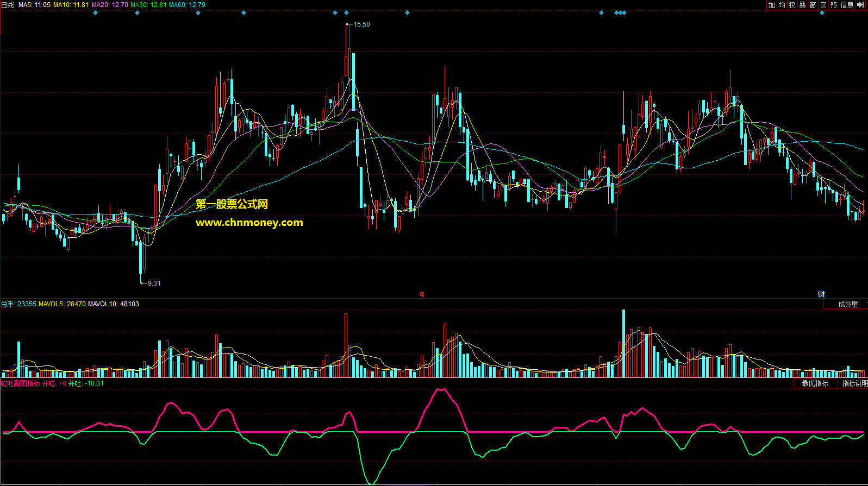Toggle the 均 moving average button
The image size is (868, 486).
(782, 5)
